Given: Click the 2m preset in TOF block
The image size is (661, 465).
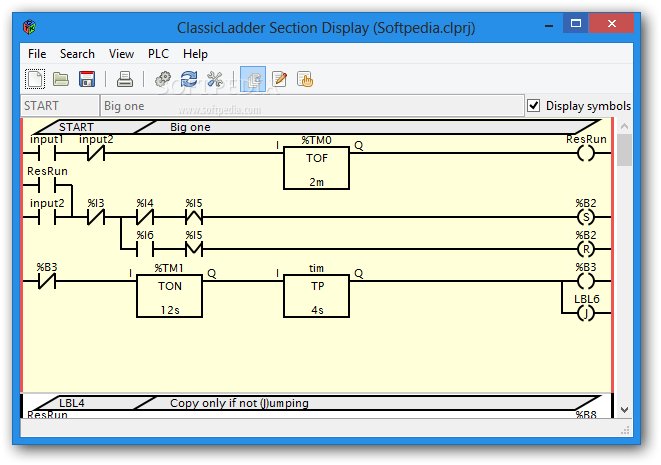Looking at the screenshot, I should coord(317,182).
